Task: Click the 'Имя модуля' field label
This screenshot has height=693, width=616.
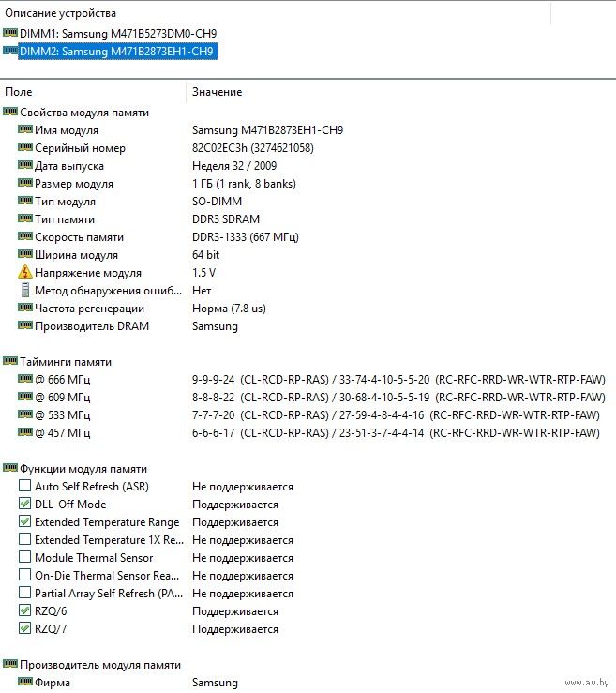Action: [67, 130]
